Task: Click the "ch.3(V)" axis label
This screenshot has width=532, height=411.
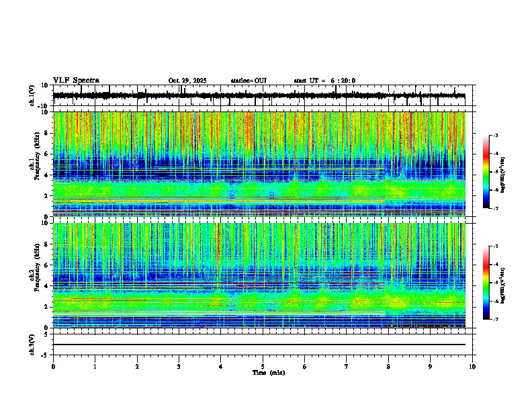Action: (x=32, y=345)
